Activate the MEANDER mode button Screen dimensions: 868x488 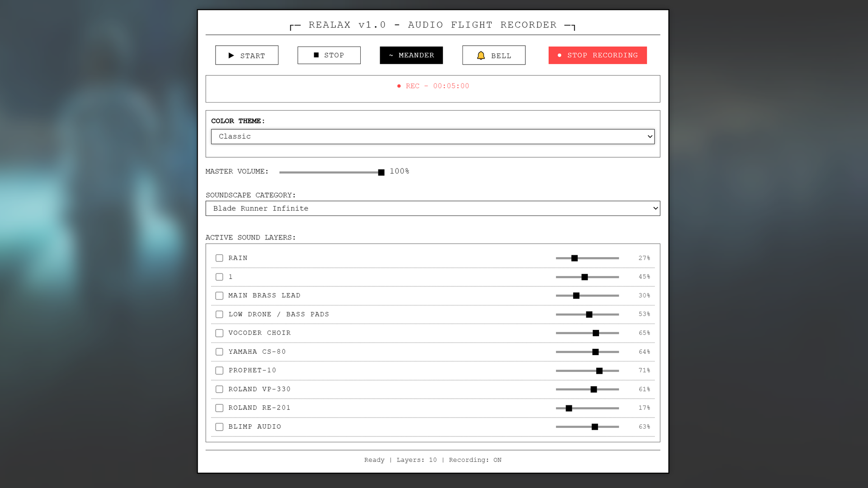[411, 55]
